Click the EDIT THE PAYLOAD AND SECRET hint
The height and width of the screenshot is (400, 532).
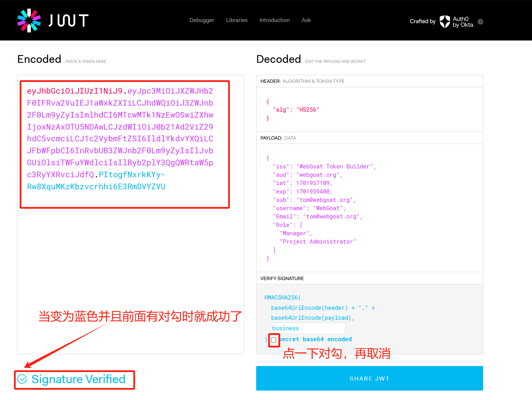[x=335, y=61]
